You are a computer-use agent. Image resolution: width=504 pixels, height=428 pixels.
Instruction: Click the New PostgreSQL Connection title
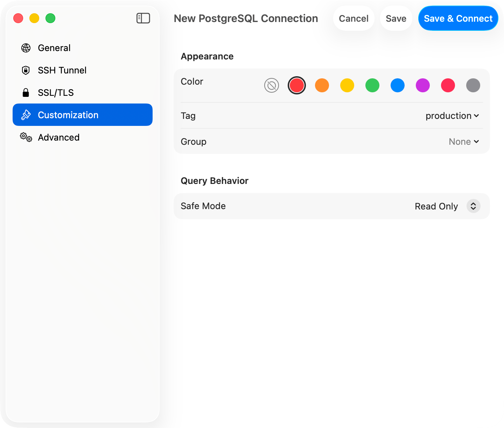(246, 19)
